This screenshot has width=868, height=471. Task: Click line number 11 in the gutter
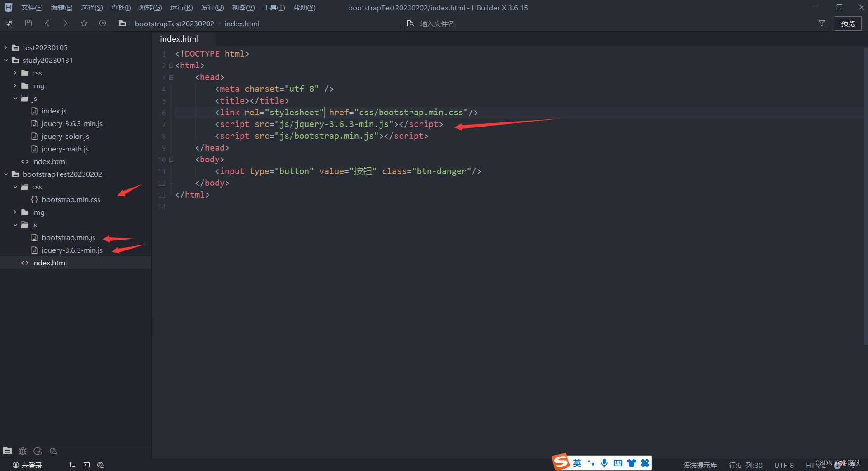pos(162,171)
